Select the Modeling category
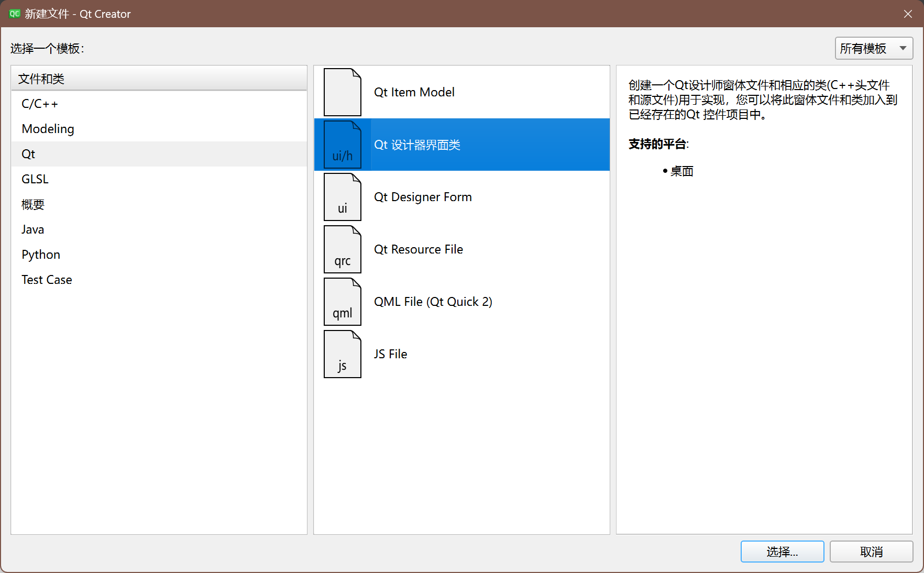 (159, 129)
